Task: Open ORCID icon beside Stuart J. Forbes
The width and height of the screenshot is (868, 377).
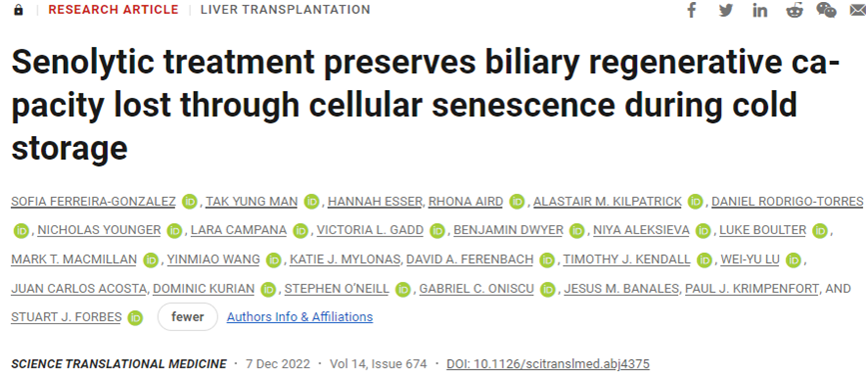Action: pos(135,318)
